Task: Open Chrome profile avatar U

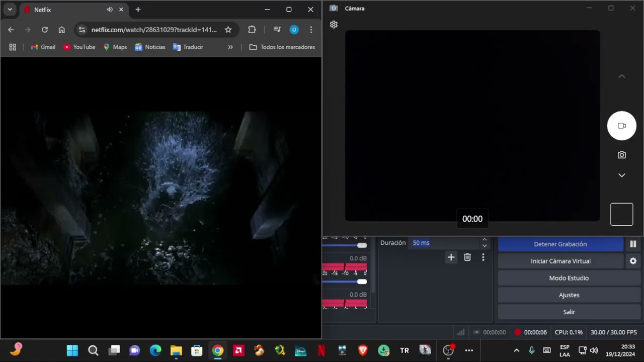Action: 294,30
